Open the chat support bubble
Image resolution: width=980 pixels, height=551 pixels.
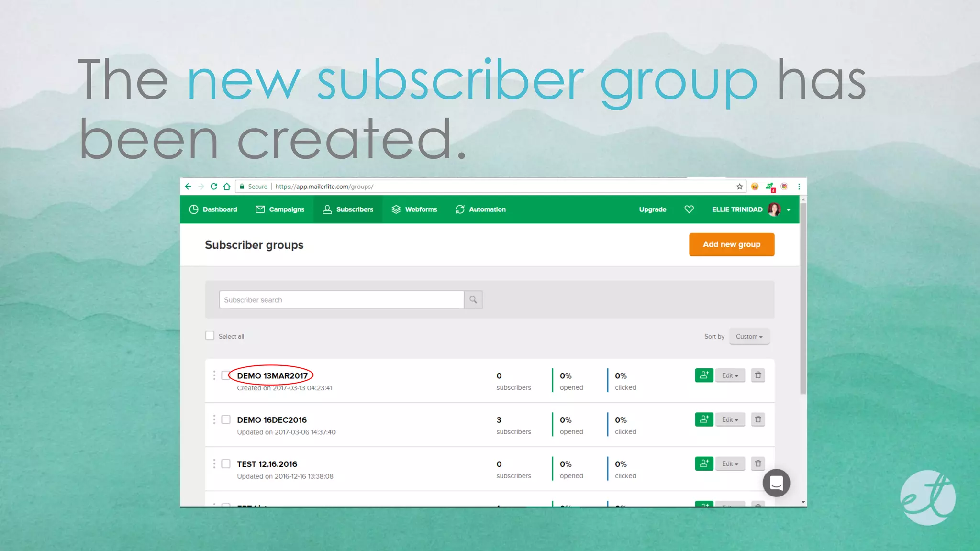(x=776, y=483)
